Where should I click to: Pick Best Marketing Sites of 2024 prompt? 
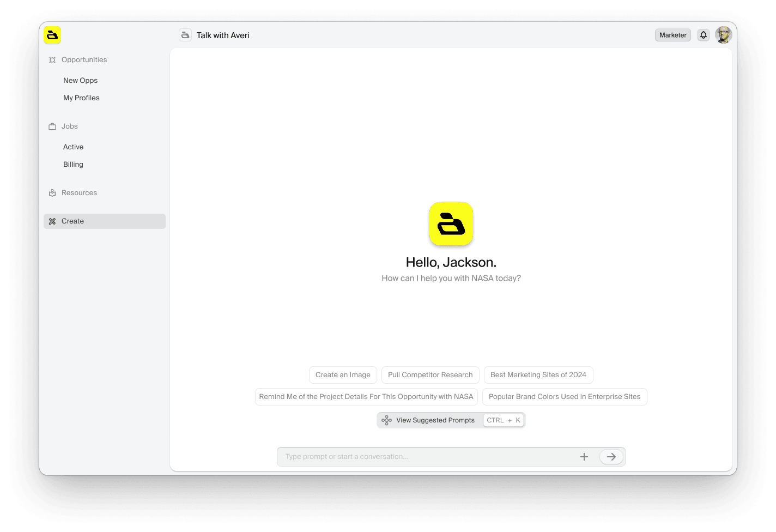pyautogui.click(x=538, y=375)
